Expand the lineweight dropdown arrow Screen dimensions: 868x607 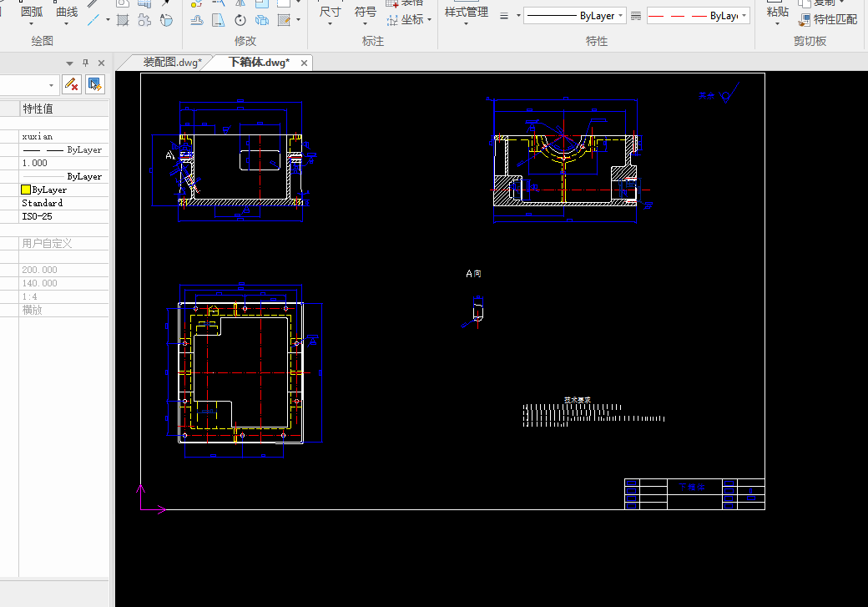click(x=518, y=16)
